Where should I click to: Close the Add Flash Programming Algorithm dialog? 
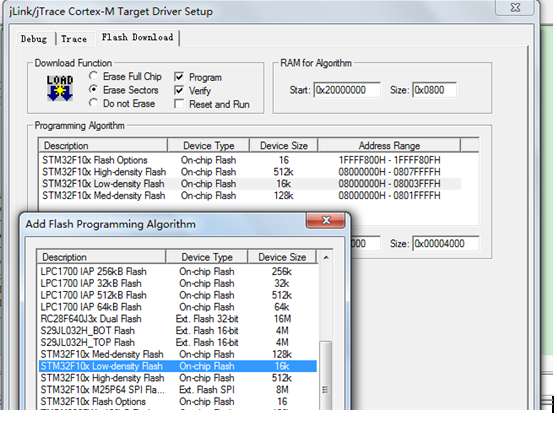pos(325,221)
